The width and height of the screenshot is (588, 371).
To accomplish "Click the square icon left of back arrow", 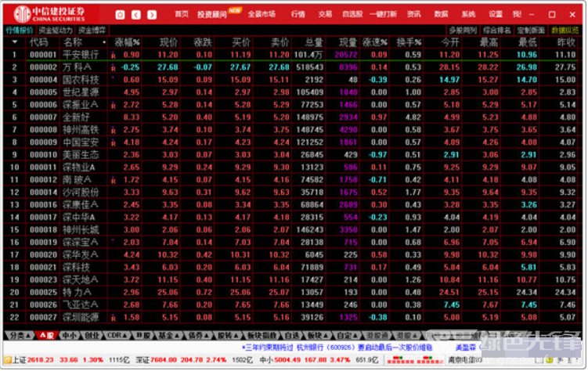I will (120, 14).
